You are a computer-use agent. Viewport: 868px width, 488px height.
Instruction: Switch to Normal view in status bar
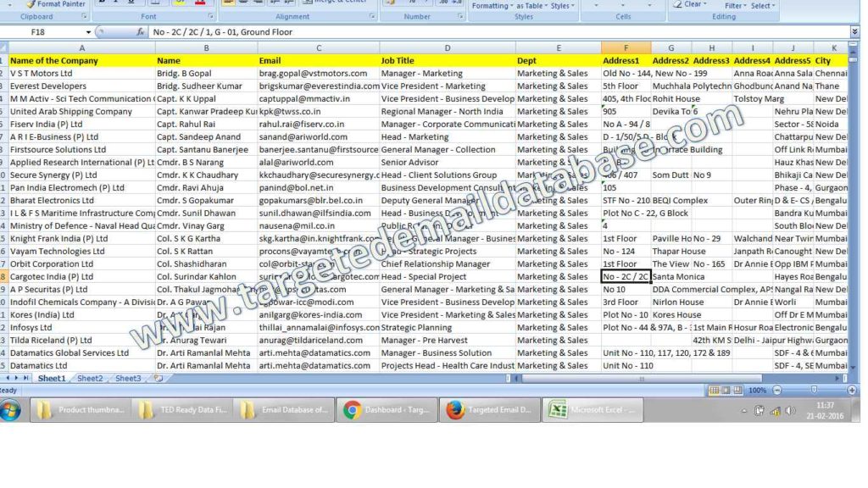click(714, 390)
